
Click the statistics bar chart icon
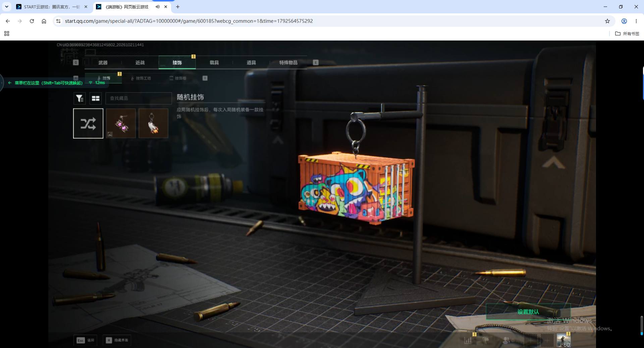pos(468,341)
